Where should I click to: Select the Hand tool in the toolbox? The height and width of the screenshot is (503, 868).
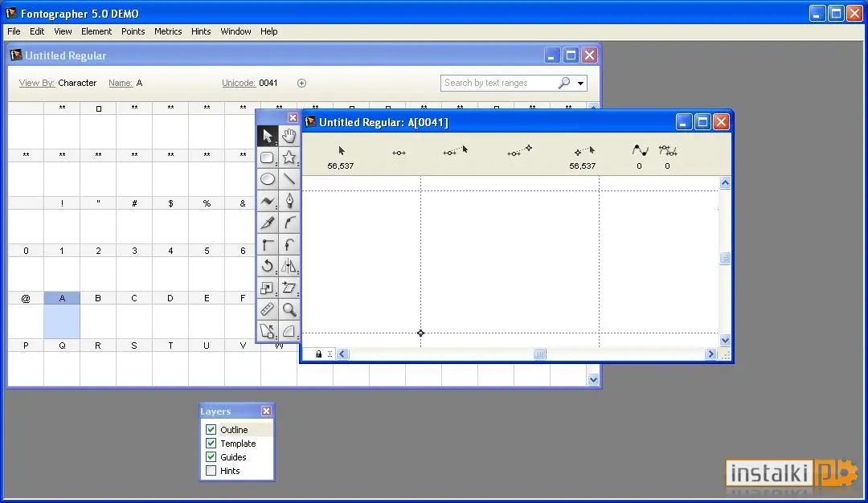(x=289, y=136)
